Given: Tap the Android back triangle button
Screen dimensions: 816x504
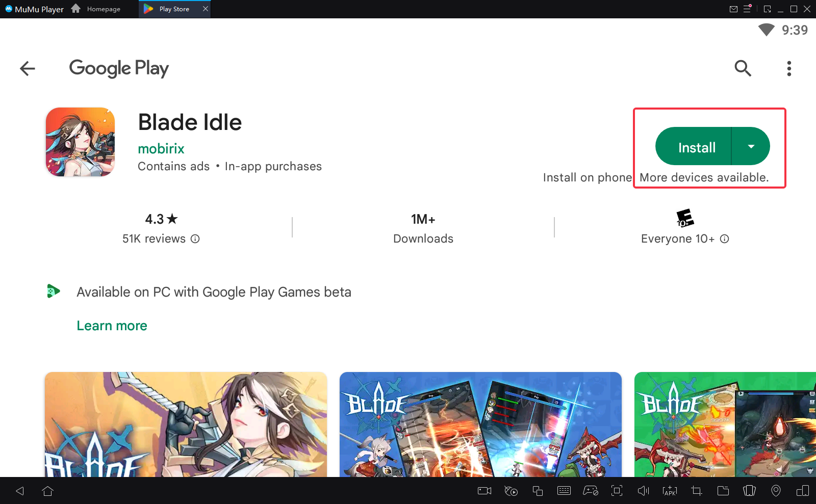Looking at the screenshot, I should pos(20,491).
